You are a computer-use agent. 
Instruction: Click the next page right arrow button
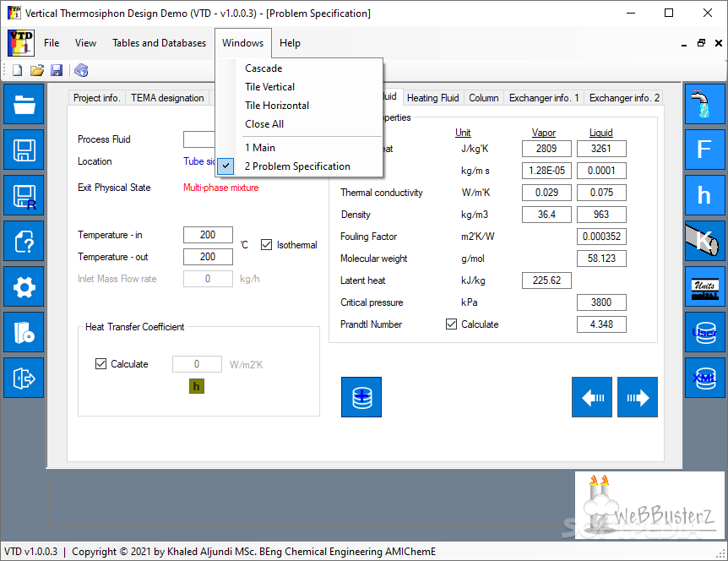[x=638, y=397]
